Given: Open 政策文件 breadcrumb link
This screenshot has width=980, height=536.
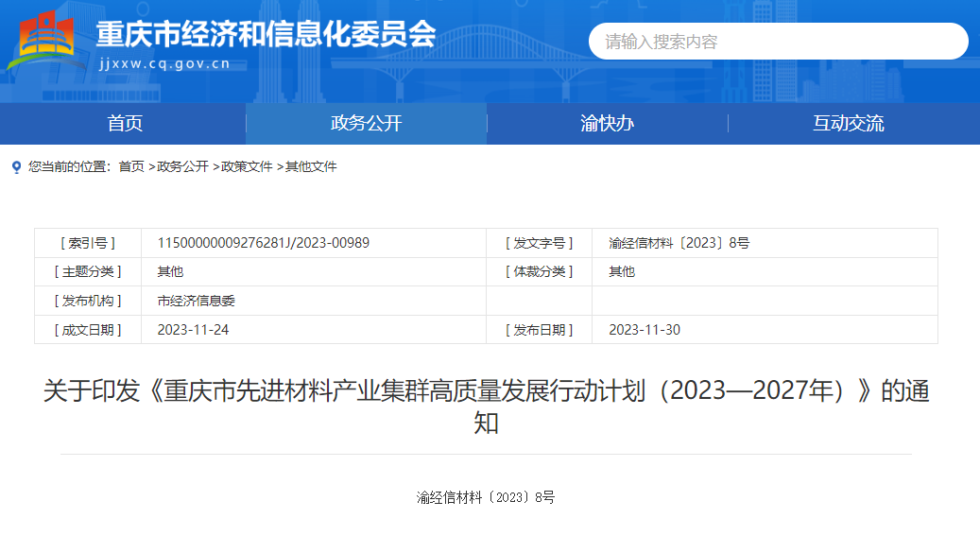Looking at the screenshot, I should point(247,167).
